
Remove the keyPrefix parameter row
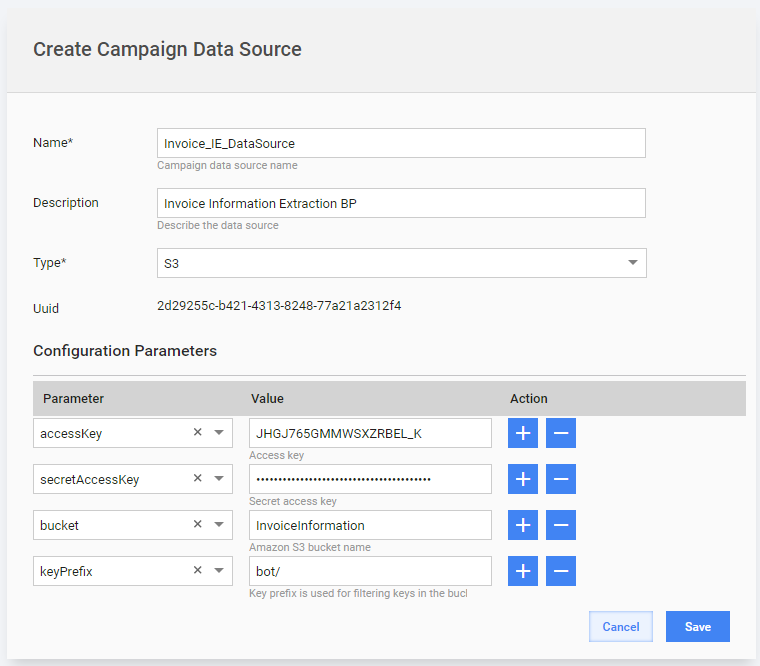pos(561,571)
